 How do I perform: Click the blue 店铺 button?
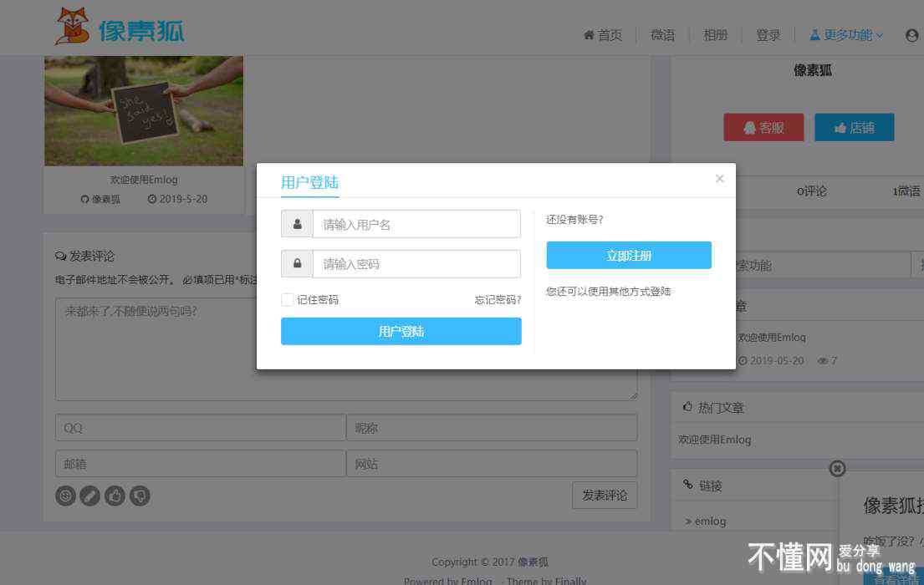pyautogui.click(x=854, y=128)
